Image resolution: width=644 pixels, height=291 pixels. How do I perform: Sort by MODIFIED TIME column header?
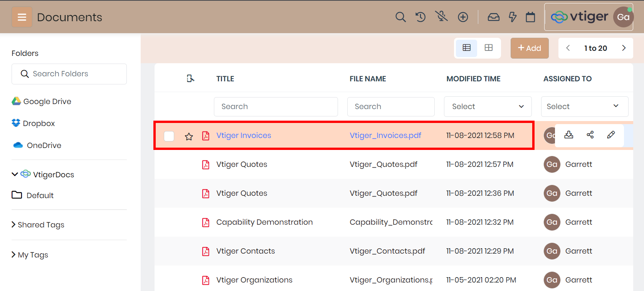point(473,79)
